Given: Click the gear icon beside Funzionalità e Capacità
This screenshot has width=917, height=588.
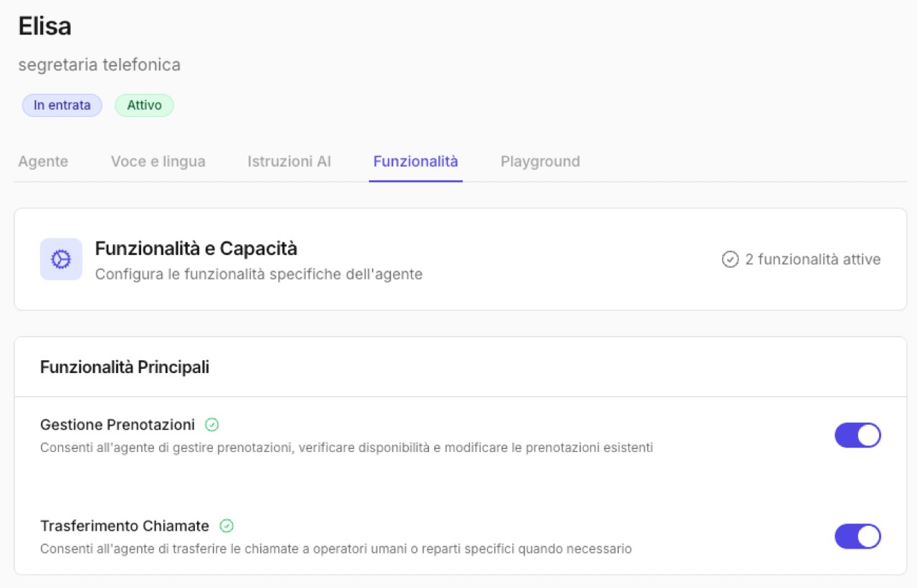Looking at the screenshot, I should [61, 259].
